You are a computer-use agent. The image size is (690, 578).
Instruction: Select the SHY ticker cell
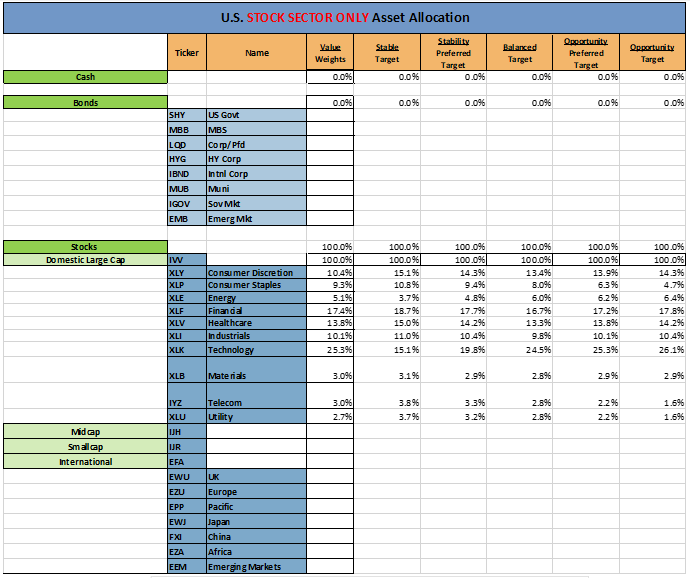186,115
